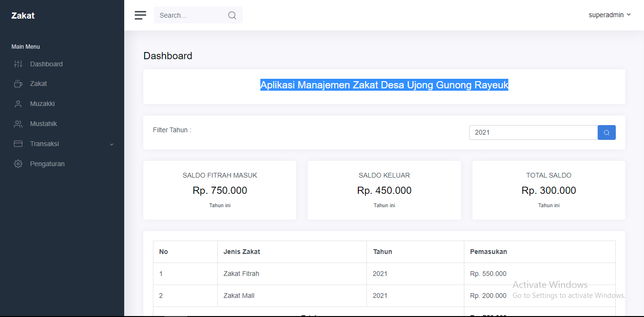
Task: Click the Zakat cup icon in sidebar
Action: tap(18, 84)
